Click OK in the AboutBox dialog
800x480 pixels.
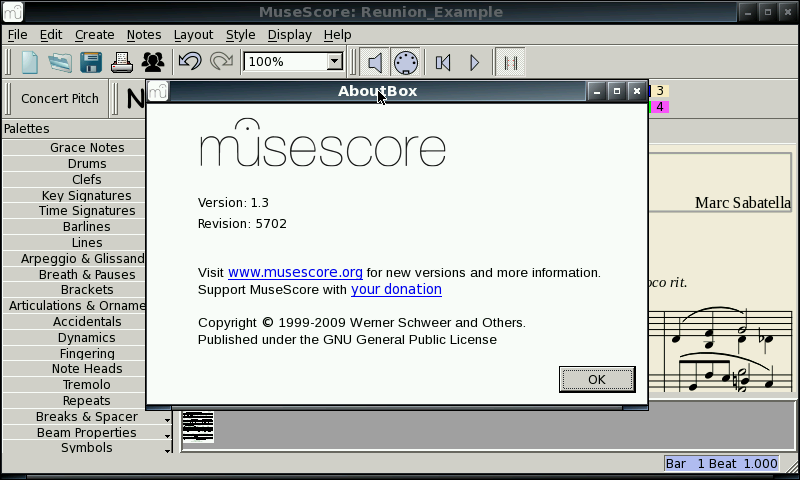tap(597, 380)
